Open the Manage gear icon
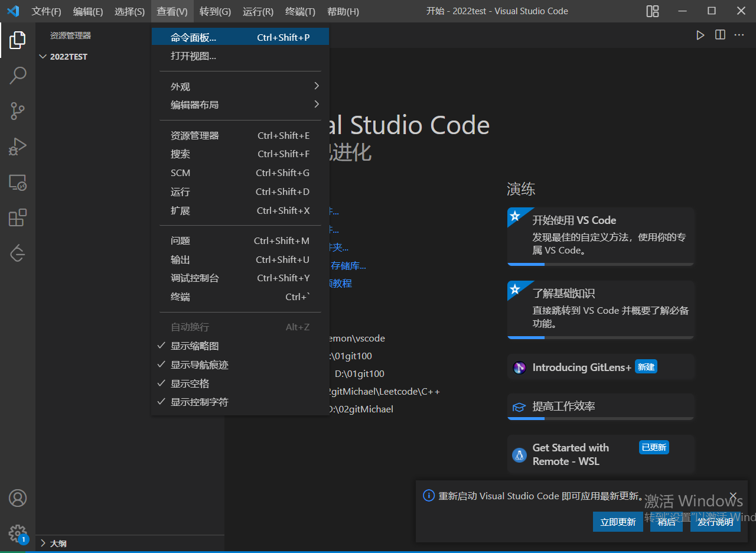The width and height of the screenshot is (756, 553). coord(18,534)
